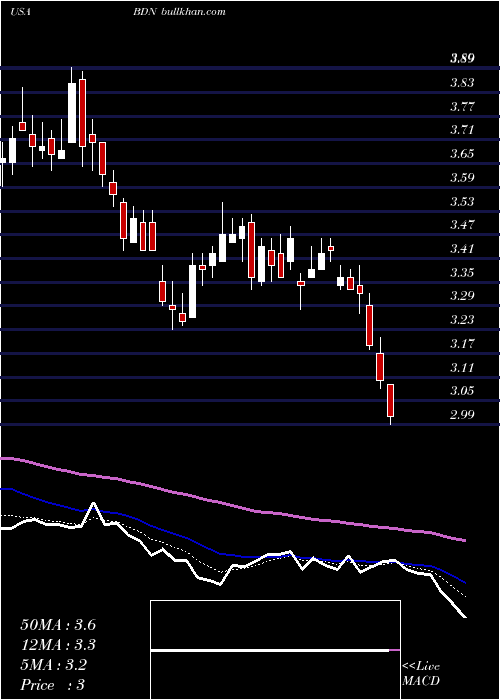Click the 3.59 price axis label
Image resolution: width=500 pixels, height=700 pixels.
(462, 178)
